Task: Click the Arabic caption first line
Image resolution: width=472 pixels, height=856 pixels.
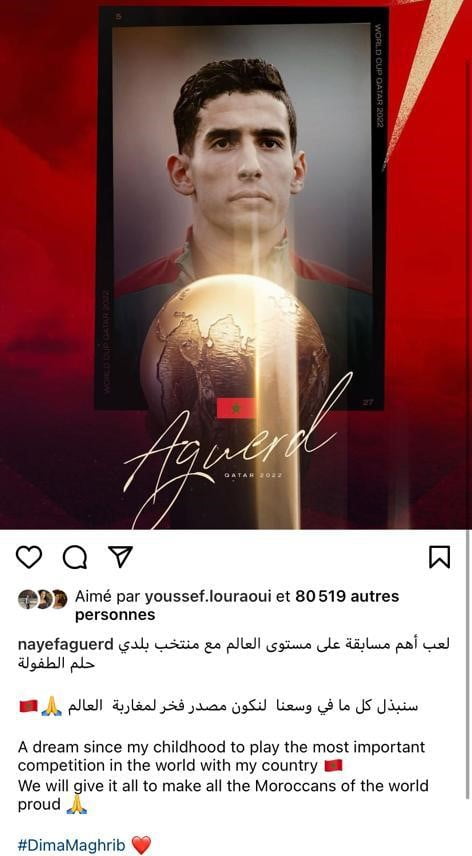Action: pyautogui.click(x=284, y=644)
